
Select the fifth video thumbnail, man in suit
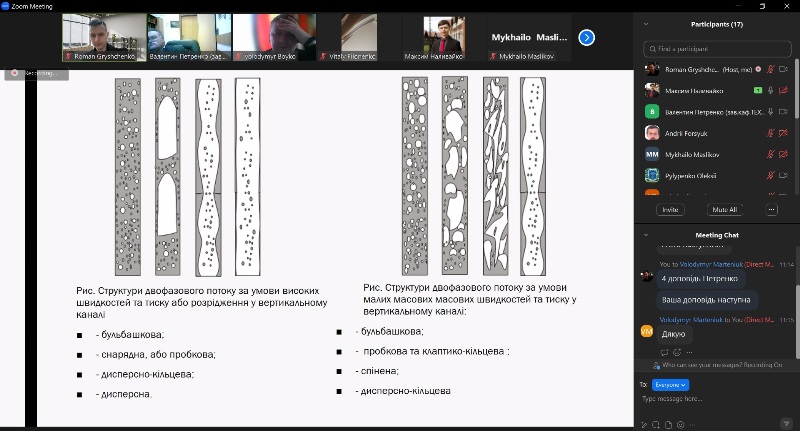click(443, 37)
